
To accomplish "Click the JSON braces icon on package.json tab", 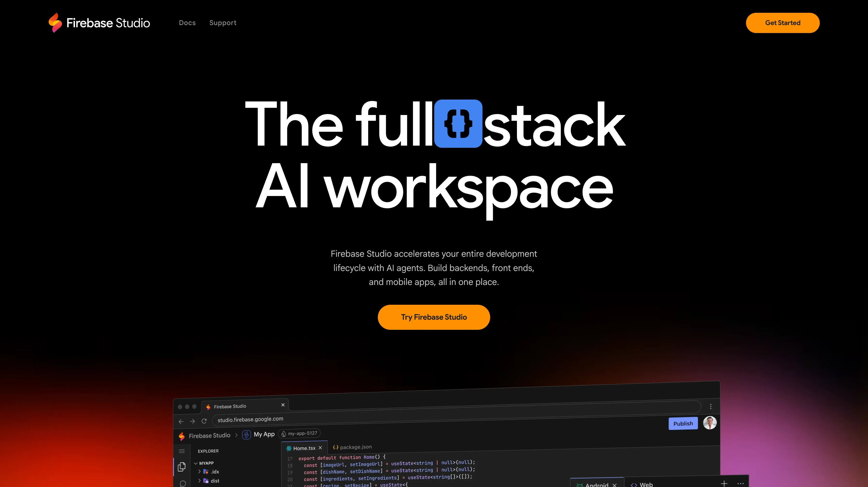I will [335, 447].
